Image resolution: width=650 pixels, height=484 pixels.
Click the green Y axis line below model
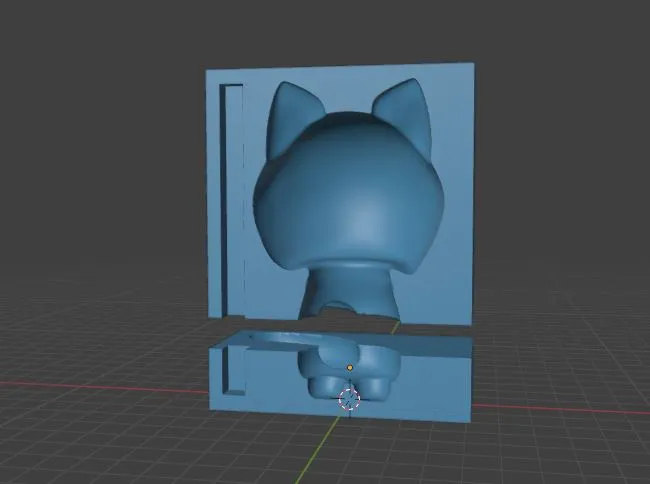(317, 450)
